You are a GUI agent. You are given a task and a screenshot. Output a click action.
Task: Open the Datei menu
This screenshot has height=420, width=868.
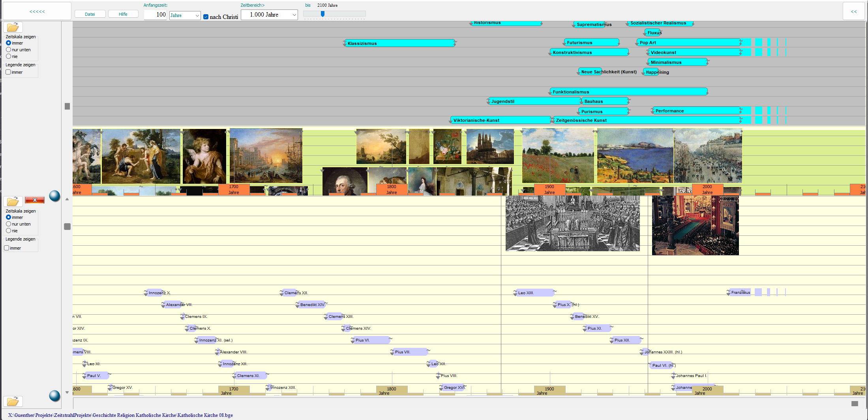click(x=90, y=14)
